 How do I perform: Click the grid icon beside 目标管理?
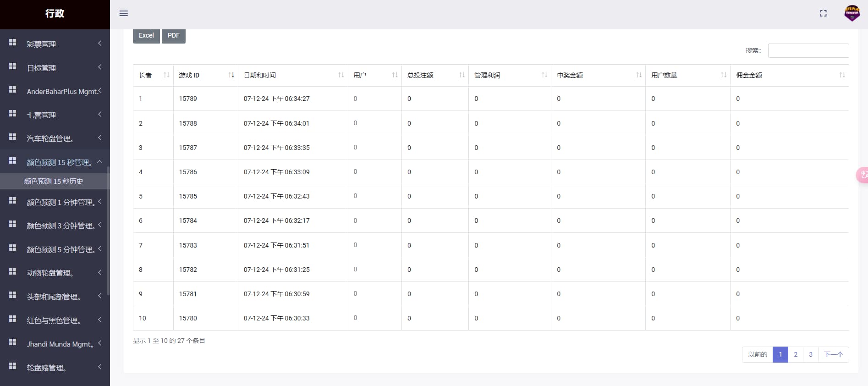(x=13, y=66)
